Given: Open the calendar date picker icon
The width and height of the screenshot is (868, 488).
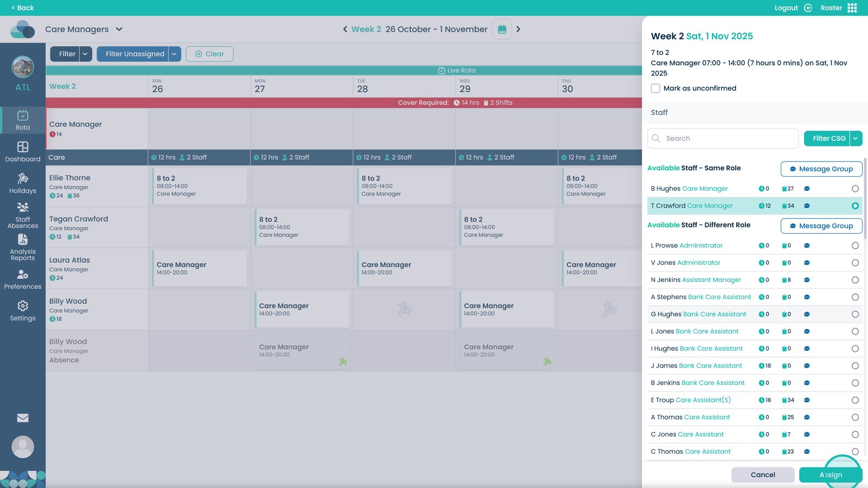Looking at the screenshot, I should (x=502, y=29).
